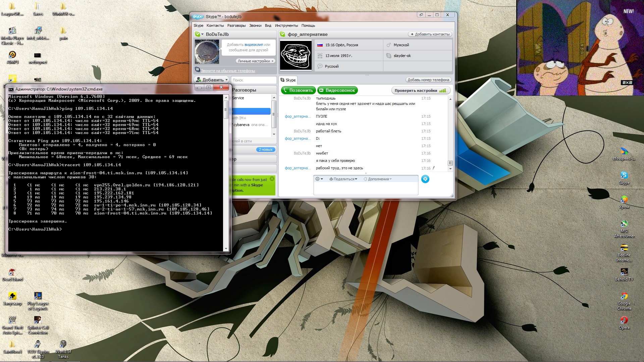The image size is (644, 362).
Task: Launch Behold TV shortcut
Action: click(624, 275)
